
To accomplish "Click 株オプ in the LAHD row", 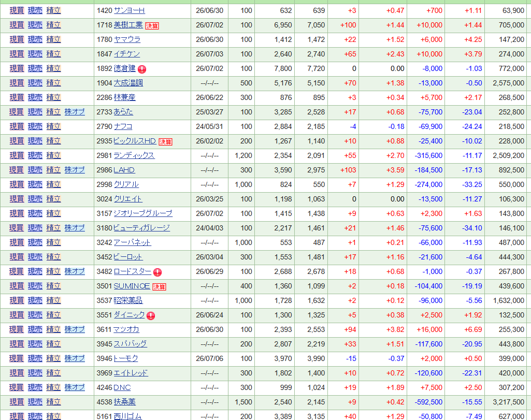I will point(75,170).
